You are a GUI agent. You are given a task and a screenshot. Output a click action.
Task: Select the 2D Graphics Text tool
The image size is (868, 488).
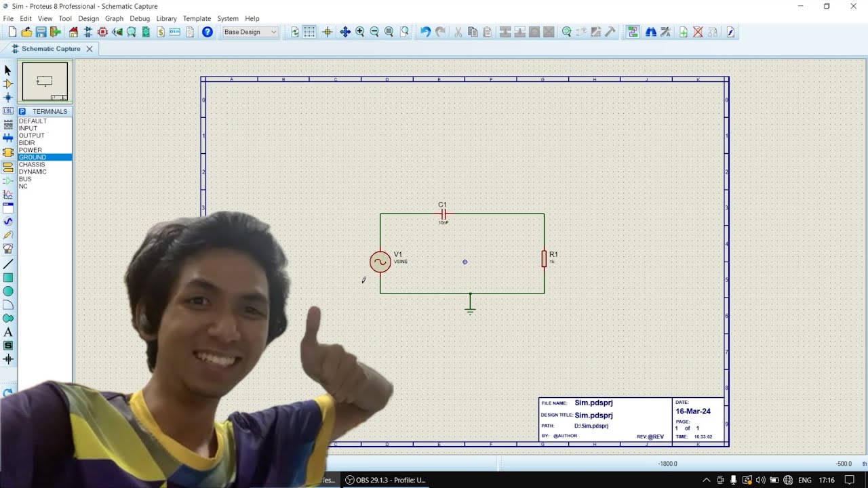[8, 332]
